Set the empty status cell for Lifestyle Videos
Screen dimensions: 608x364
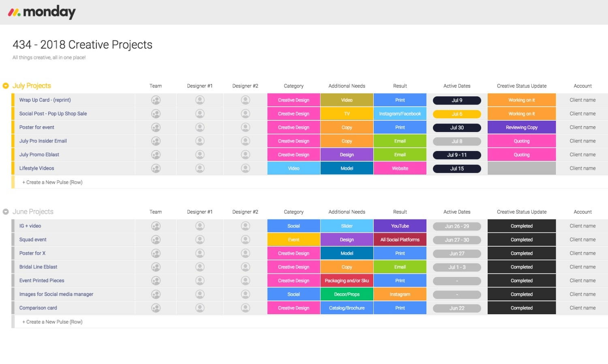522,168
